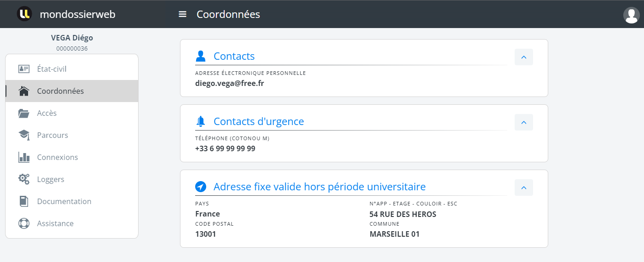Click the Accès folder icon

click(24, 113)
